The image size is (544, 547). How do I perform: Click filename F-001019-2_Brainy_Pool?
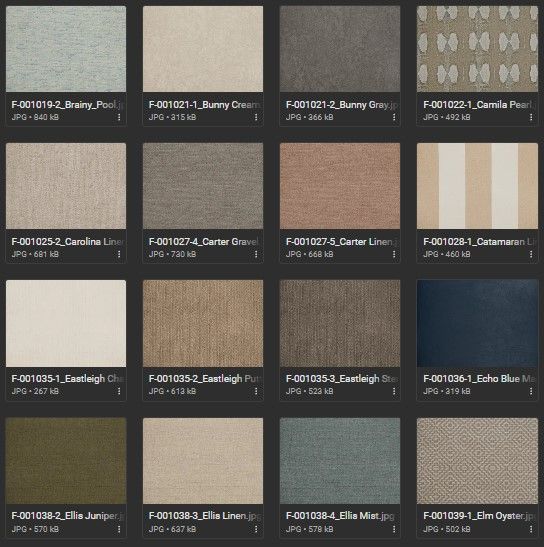[68, 105]
